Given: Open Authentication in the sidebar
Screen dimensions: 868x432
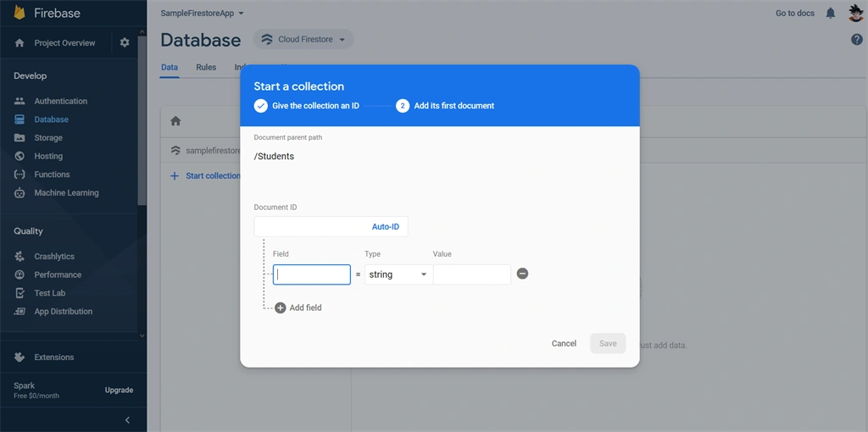Looking at the screenshot, I should 61,102.
